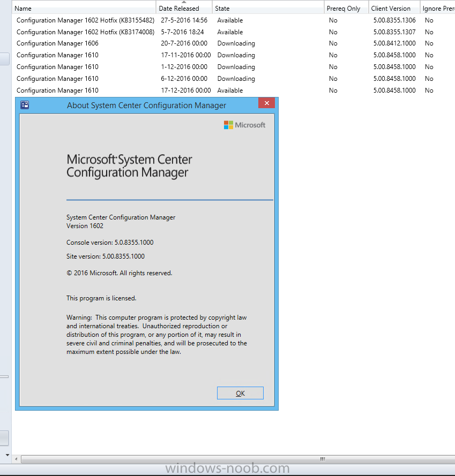This screenshot has width=455, height=476.
Task: Click the date 27-5-2016 14:56
Action: point(184,20)
